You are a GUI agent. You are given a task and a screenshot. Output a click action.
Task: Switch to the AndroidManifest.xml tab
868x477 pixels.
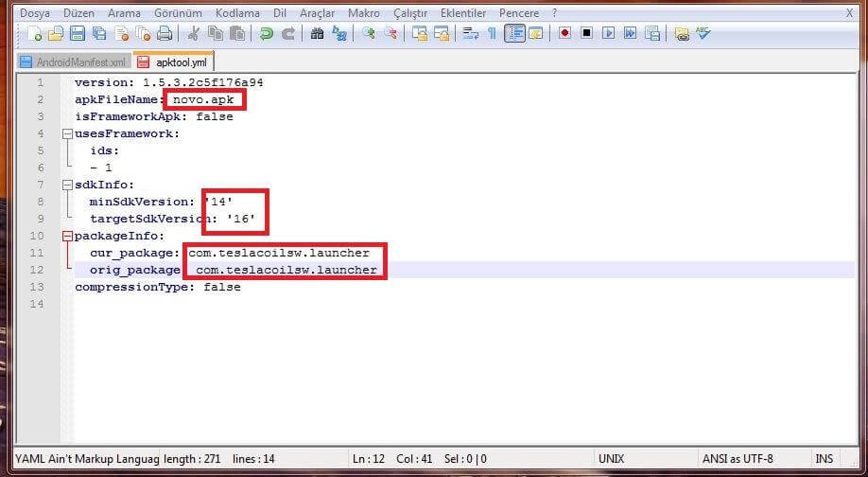pos(73,62)
